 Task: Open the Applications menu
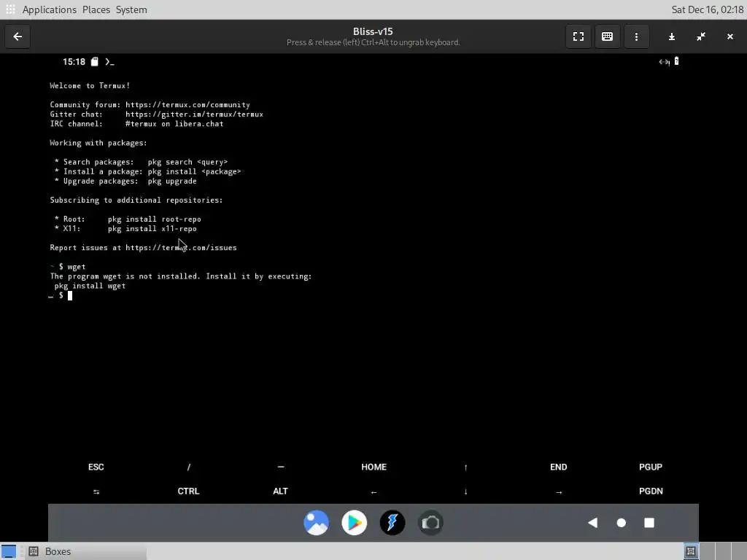[49, 9]
